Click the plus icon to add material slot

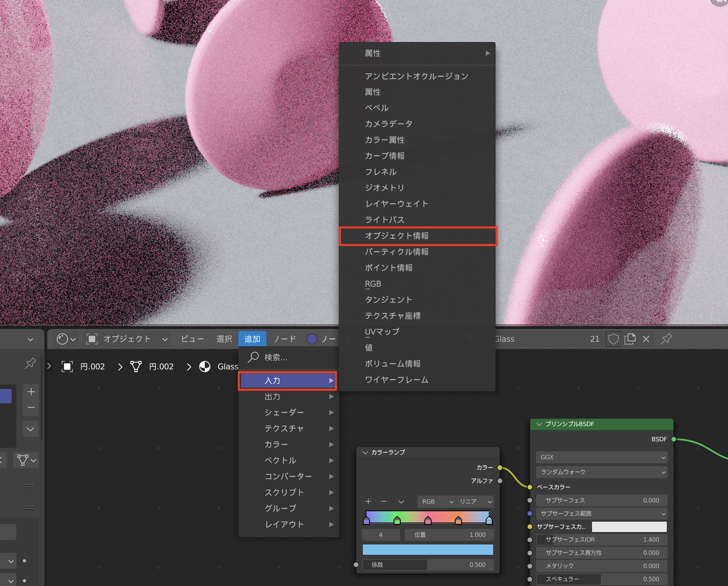click(x=31, y=392)
